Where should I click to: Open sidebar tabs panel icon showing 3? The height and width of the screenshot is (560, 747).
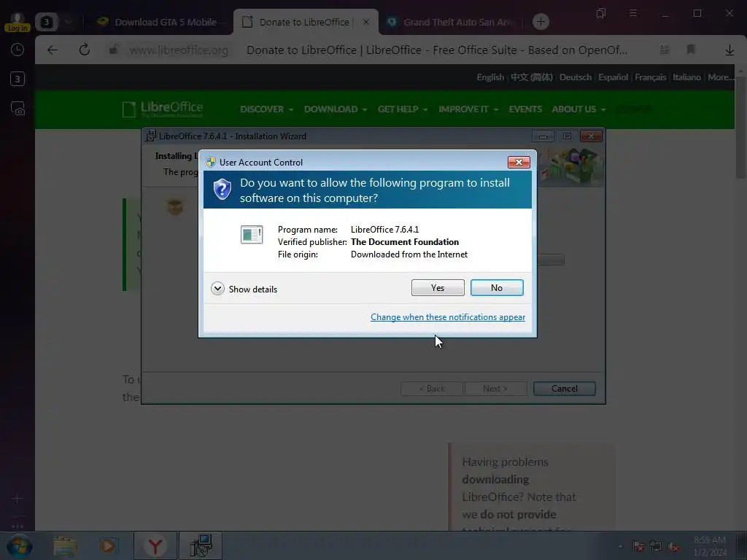coord(18,79)
